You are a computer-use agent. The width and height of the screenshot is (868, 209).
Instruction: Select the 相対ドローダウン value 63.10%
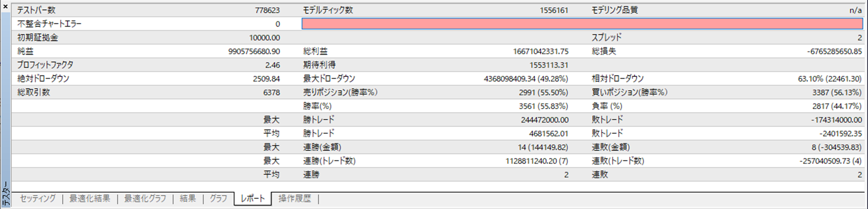pyautogui.click(x=829, y=79)
